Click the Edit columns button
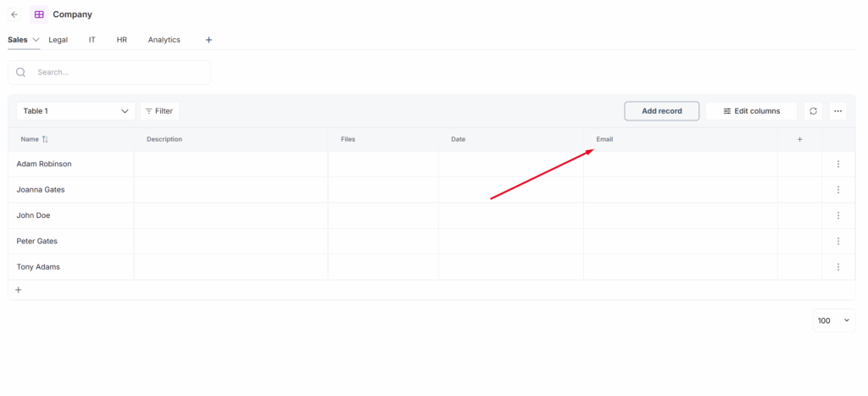 point(751,111)
